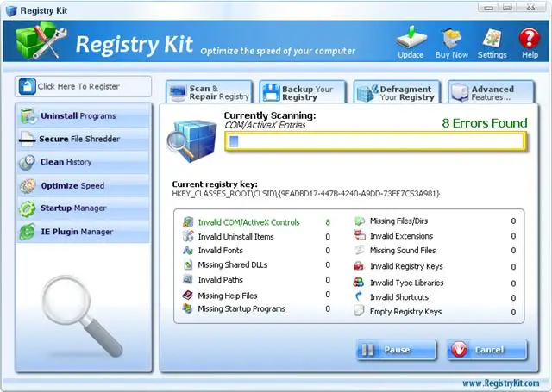Screen dimensions: 552x392
Task: Click the current registry key path text
Action: [x=306, y=194]
